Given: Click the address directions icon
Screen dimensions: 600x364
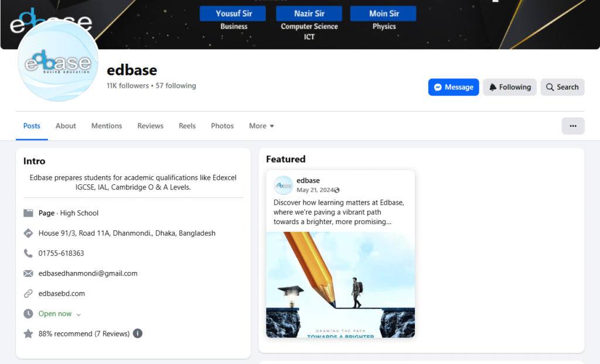Looking at the screenshot, I should click(x=28, y=233).
